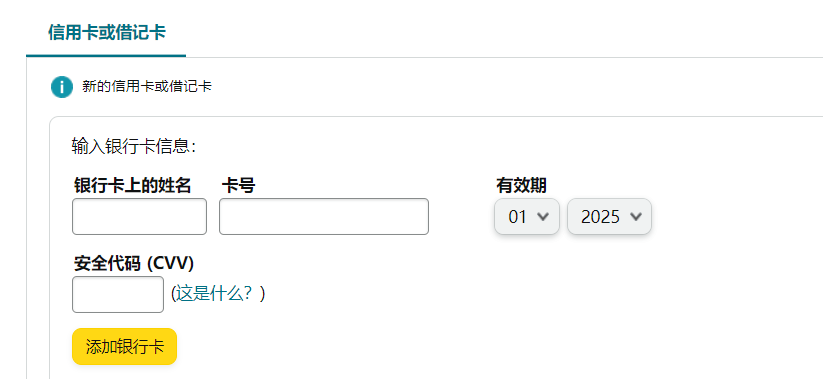This screenshot has width=823, height=379.
Task: Open the 这是什么？ help link
Action: point(218,294)
